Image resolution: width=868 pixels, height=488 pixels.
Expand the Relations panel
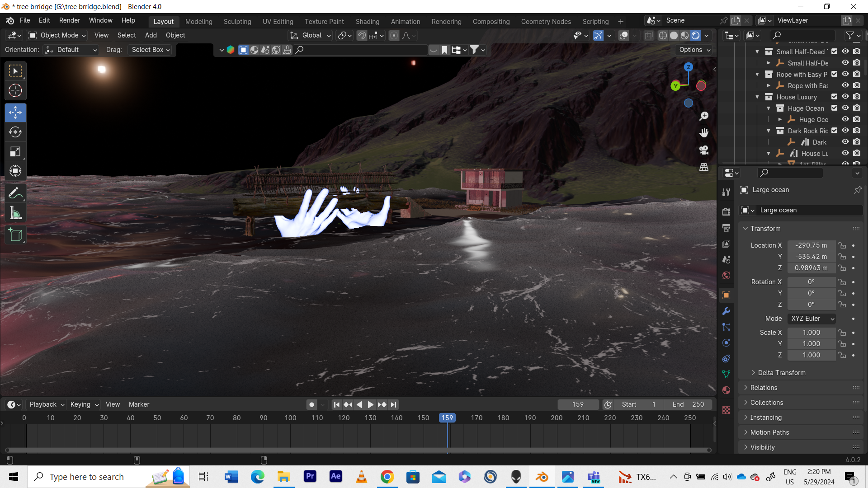coord(763,388)
